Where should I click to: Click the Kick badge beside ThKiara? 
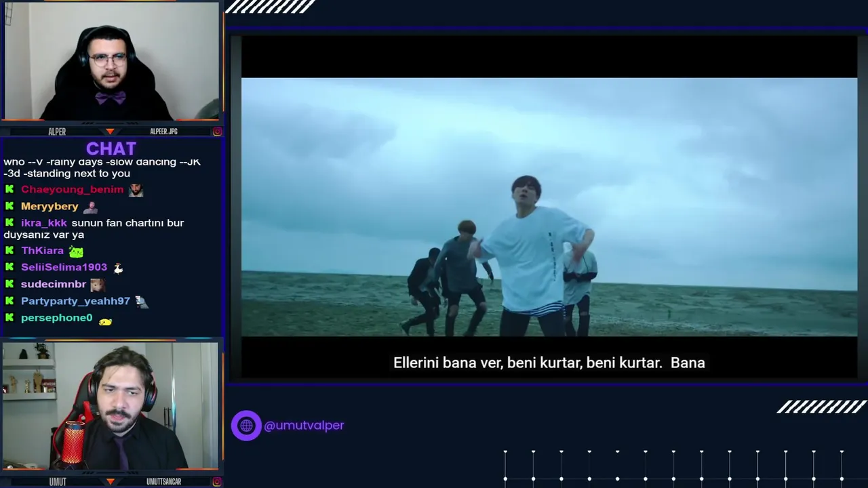[9, 251]
